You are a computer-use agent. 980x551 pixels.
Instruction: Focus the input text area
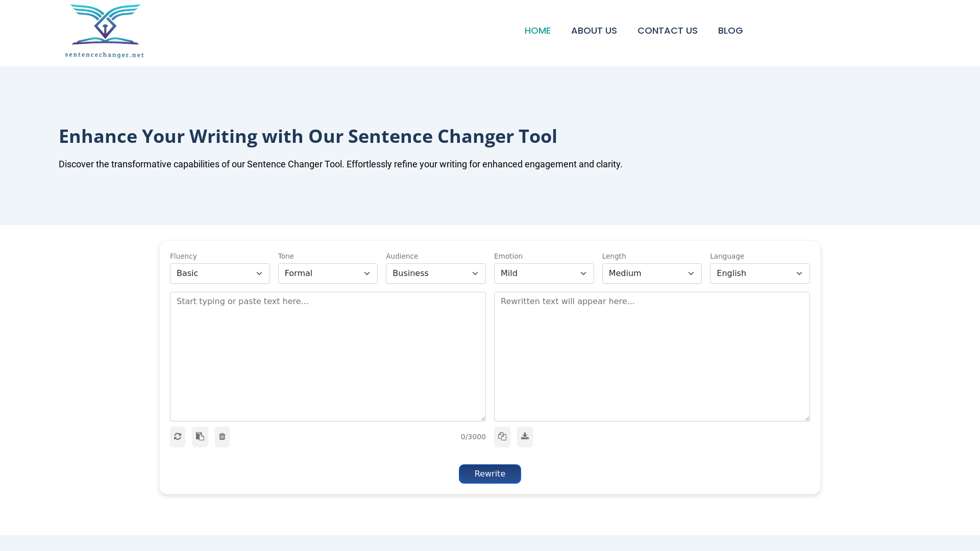tap(328, 357)
